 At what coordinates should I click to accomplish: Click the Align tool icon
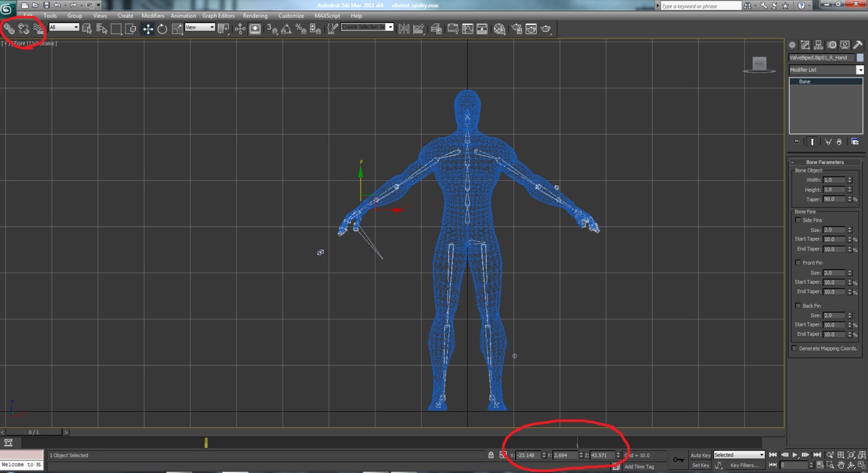point(419,29)
